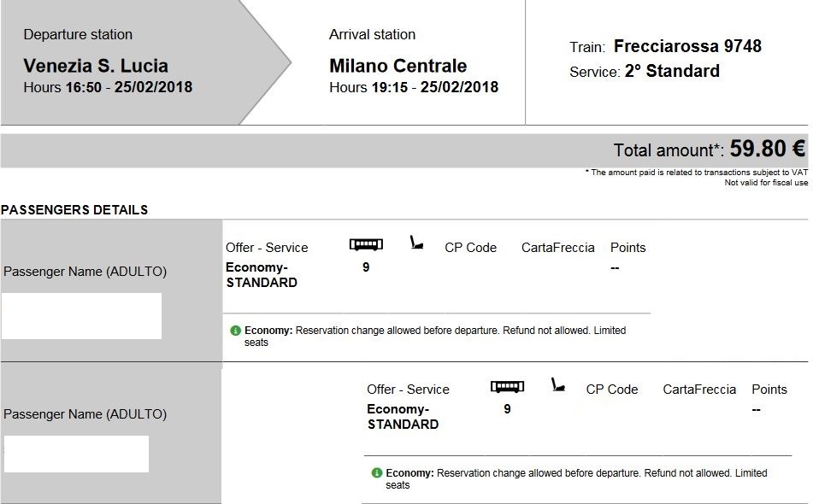Click the CP Code label in the first passenger row

point(470,248)
